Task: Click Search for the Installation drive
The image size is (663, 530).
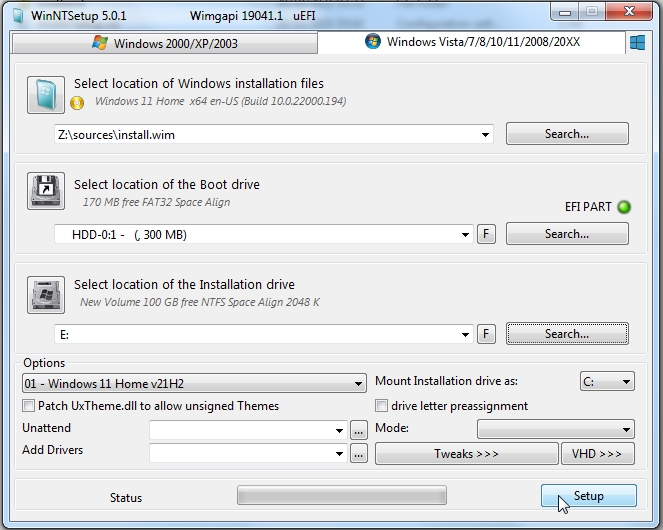Action: coord(567,334)
